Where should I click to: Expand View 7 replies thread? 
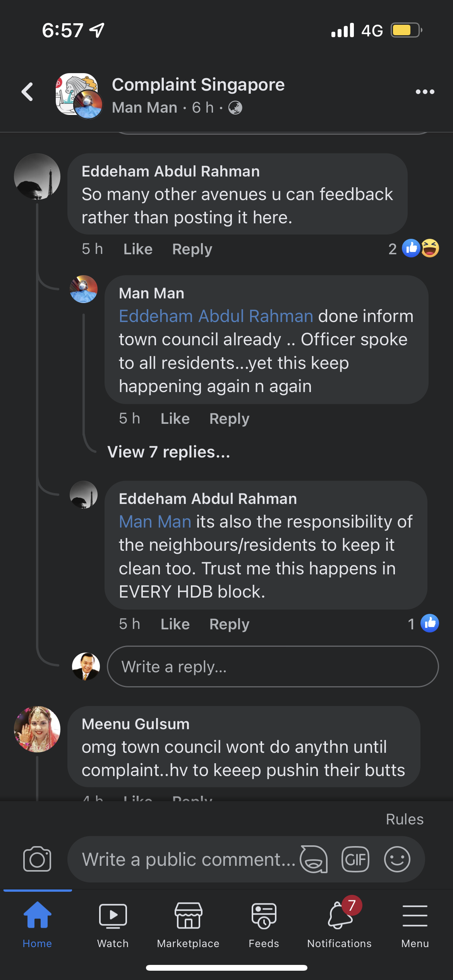pos(169,452)
